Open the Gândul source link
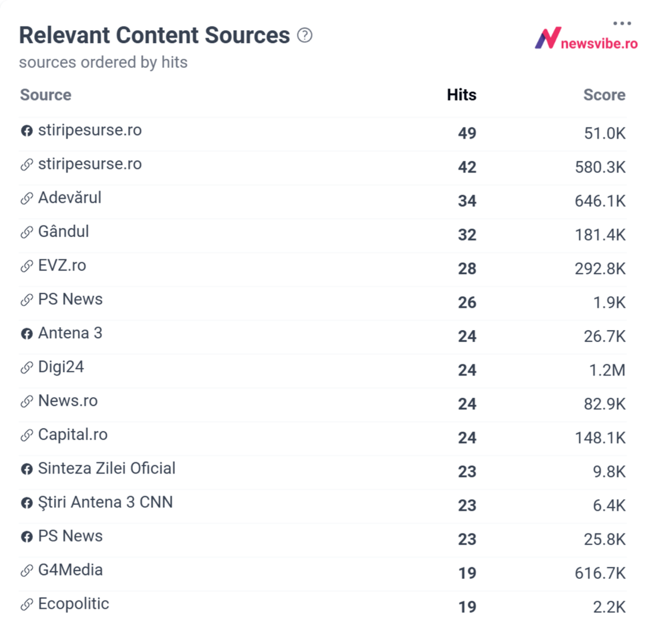Image resolution: width=648 pixels, height=644 pixels. pos(64,231)
